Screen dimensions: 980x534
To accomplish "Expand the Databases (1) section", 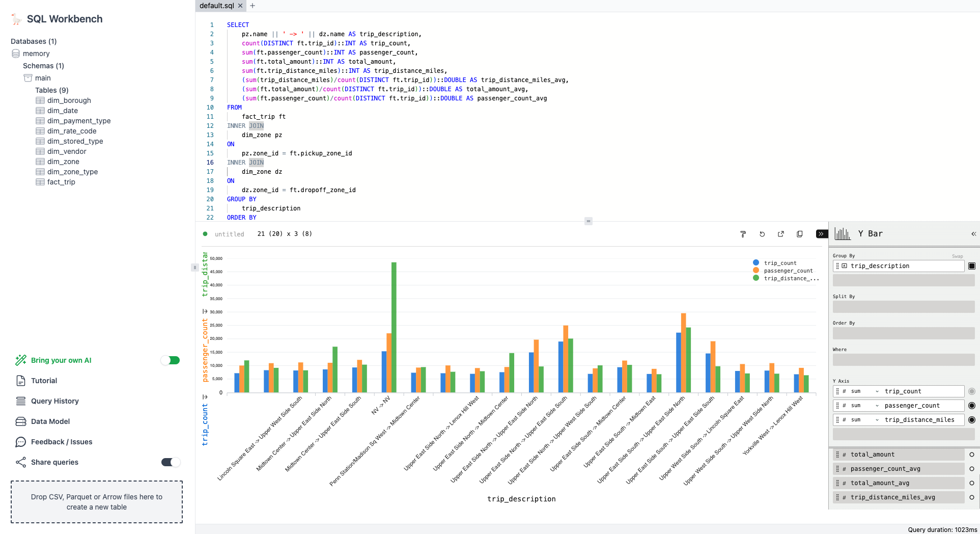I will (x=34, y=41).
